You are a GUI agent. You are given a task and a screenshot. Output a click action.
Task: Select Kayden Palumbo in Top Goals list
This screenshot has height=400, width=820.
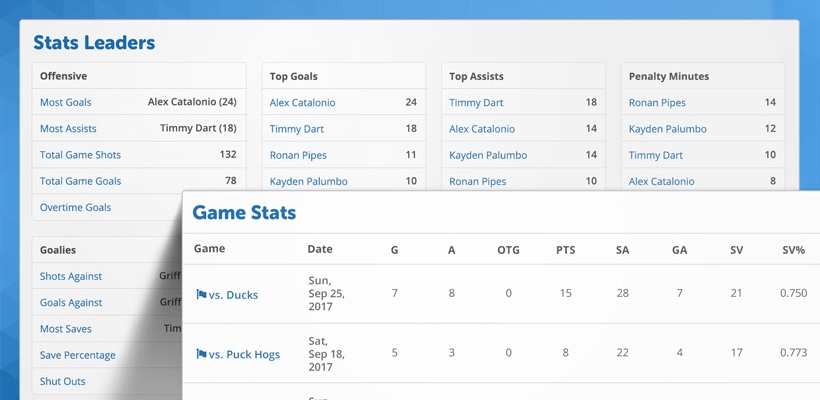click(309, 181)
